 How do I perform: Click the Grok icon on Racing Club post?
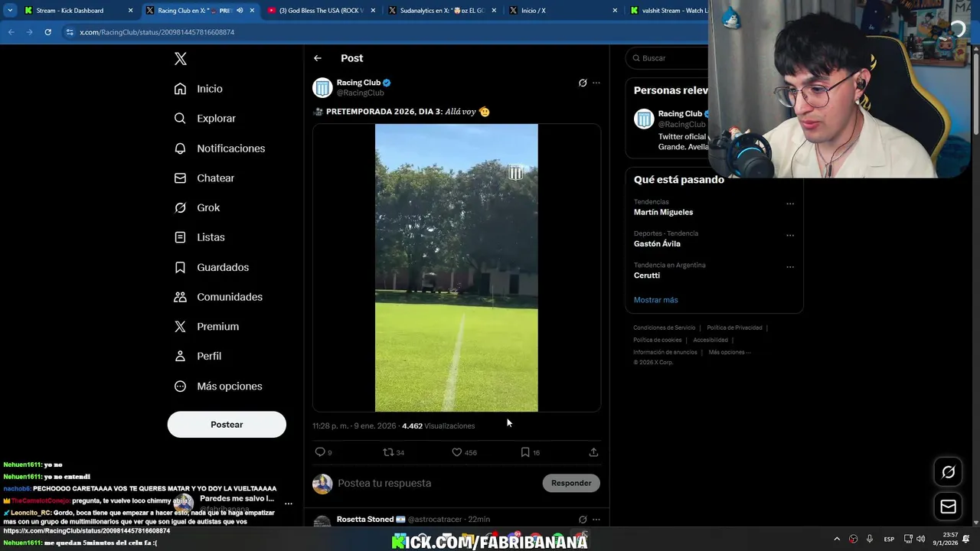click(583, 83)
